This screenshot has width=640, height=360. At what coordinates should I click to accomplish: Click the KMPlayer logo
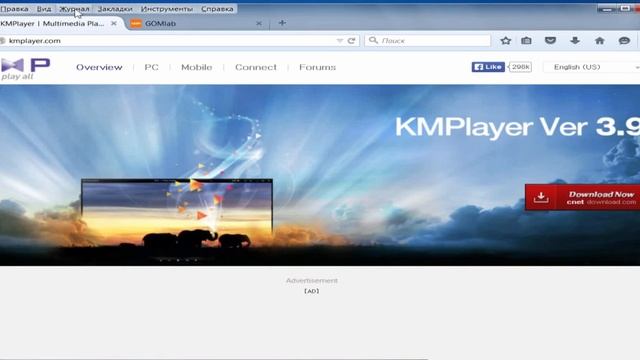point(25,69)
